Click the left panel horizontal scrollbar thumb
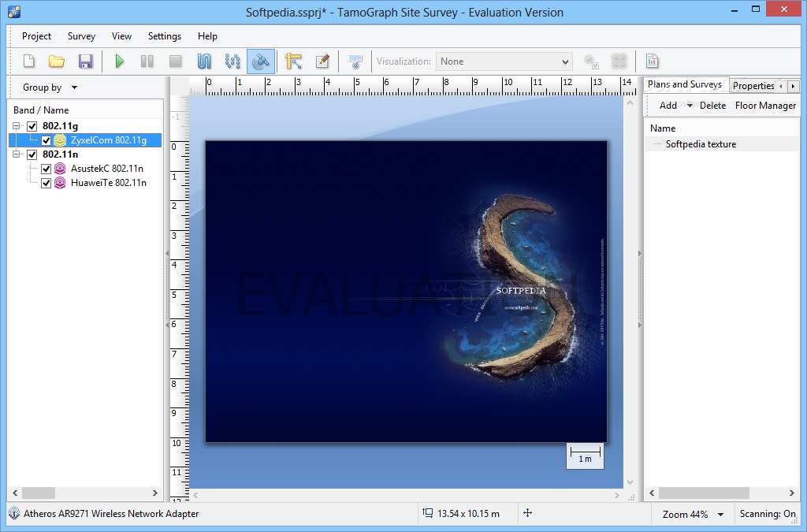807x532 pixels. click(39, 493)
